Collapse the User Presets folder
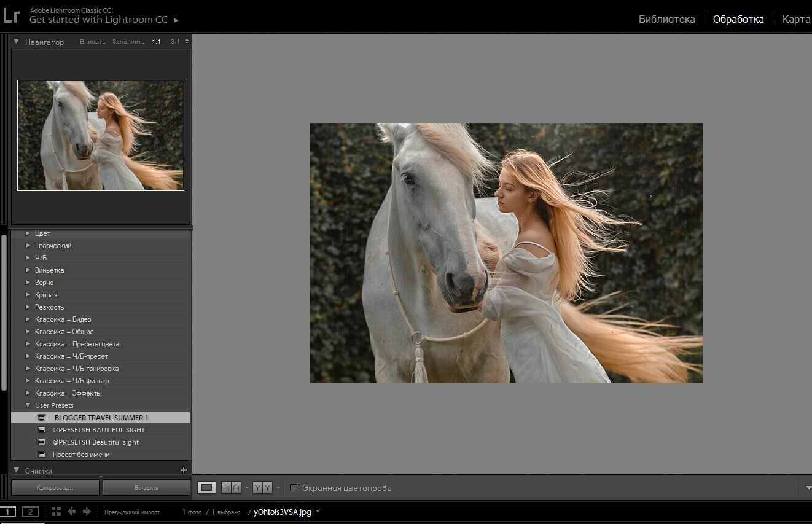Screen dimensions: 812x524 [x=28, y=405]
